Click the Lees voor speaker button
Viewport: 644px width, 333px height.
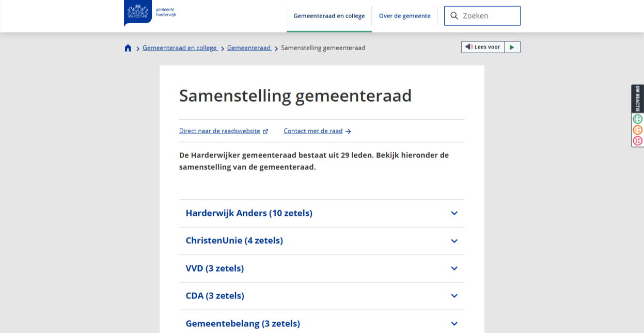pos(483,47)
